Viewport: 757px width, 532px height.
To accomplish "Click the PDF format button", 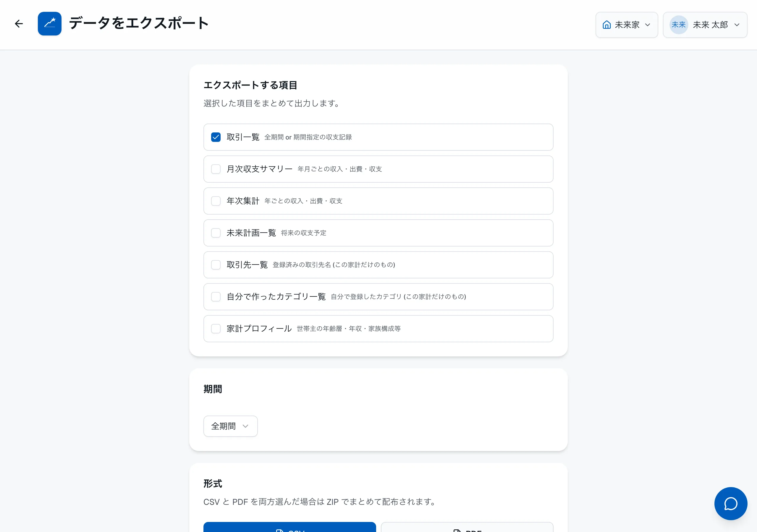I will pos(467,527).
